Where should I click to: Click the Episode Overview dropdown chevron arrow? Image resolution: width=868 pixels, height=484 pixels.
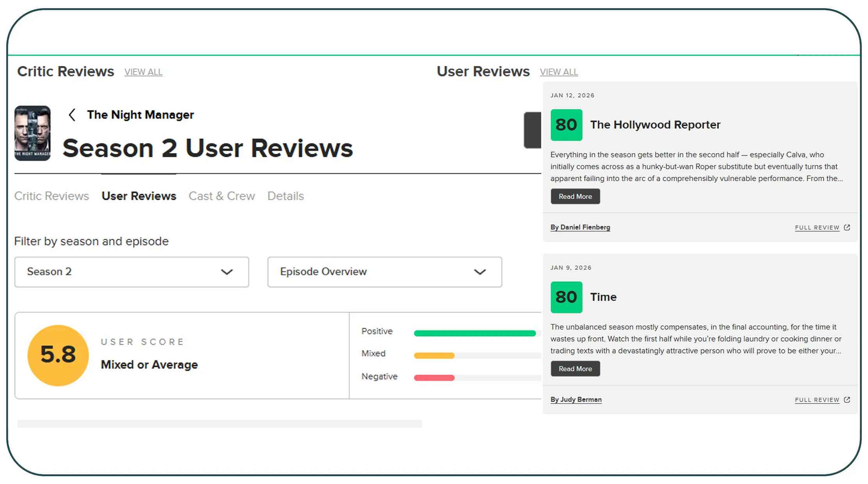pos(480,272)
